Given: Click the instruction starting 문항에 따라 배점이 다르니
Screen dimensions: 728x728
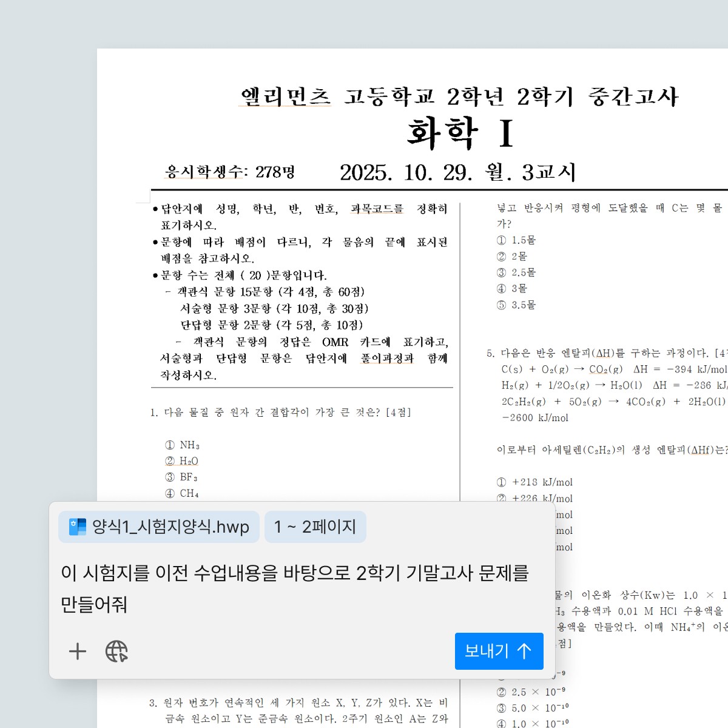Looking at the screenshot, I should tap(300, 250).
